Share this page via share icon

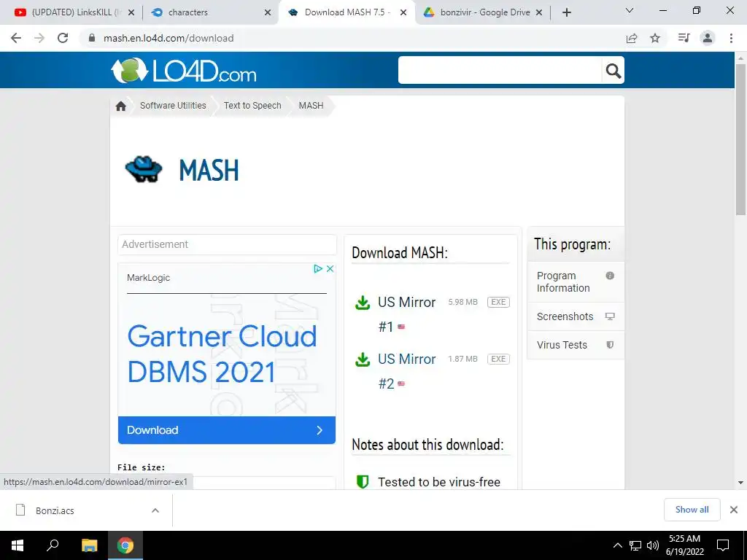point(632,38)
